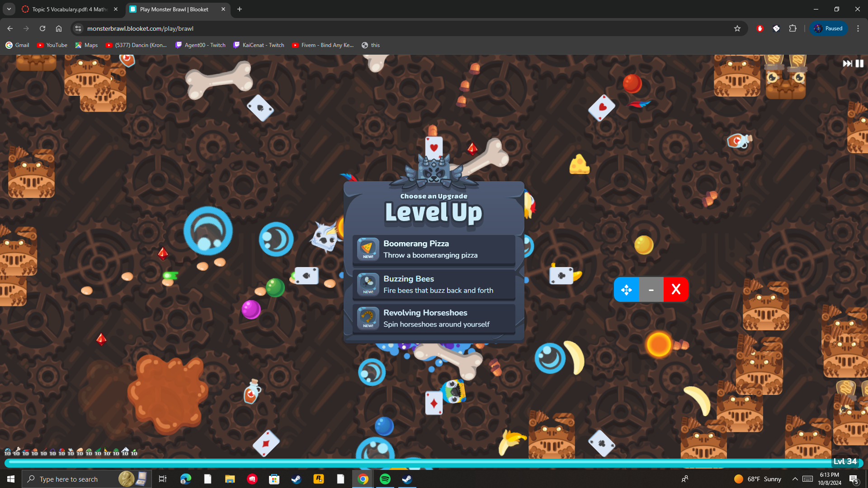Screen dimensions: 868x488
Task: Click the blue move arrows icon
Action: click(x=627, y=290)
